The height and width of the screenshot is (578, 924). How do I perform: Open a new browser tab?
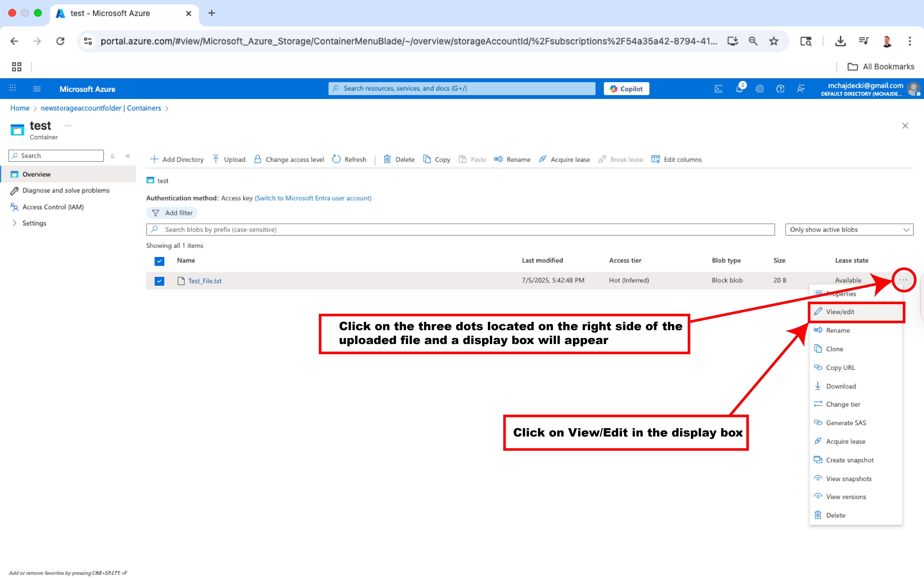[x=212, y=13]
